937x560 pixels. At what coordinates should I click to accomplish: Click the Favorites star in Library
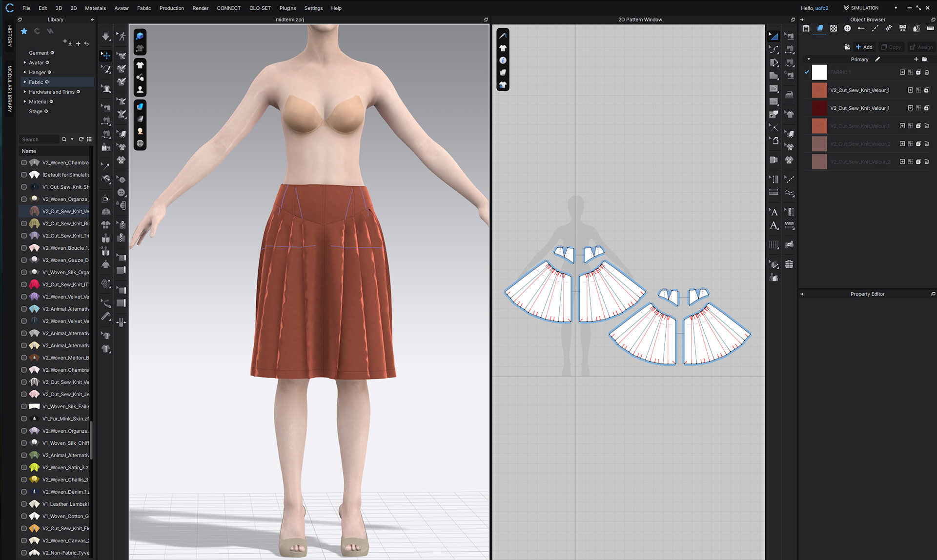[x=24, y=31]
